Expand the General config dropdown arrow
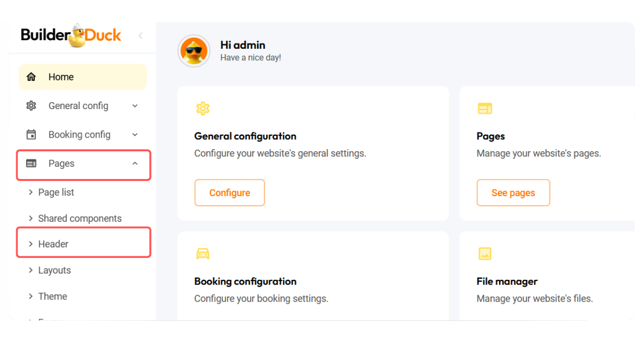Viewport: 644px width, 362px height. tap(135, 106)
